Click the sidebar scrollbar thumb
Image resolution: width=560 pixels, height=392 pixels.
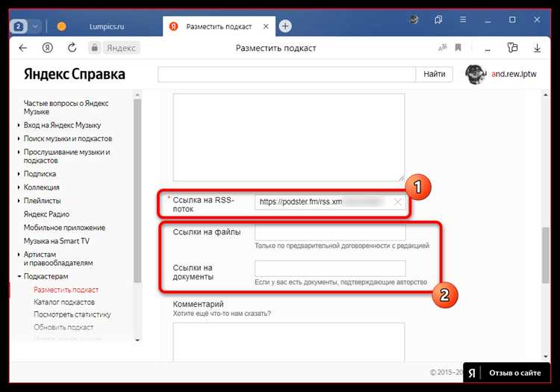click(137, 191)
